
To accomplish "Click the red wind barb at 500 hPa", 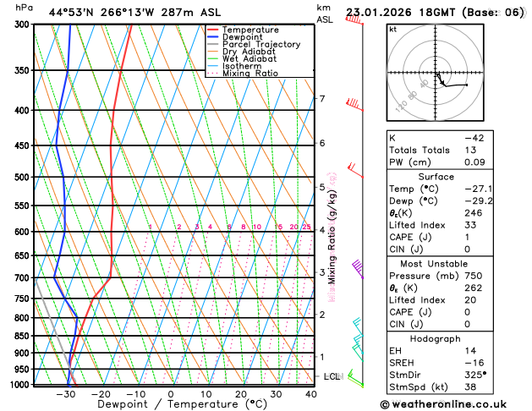I will pos(355,170).
